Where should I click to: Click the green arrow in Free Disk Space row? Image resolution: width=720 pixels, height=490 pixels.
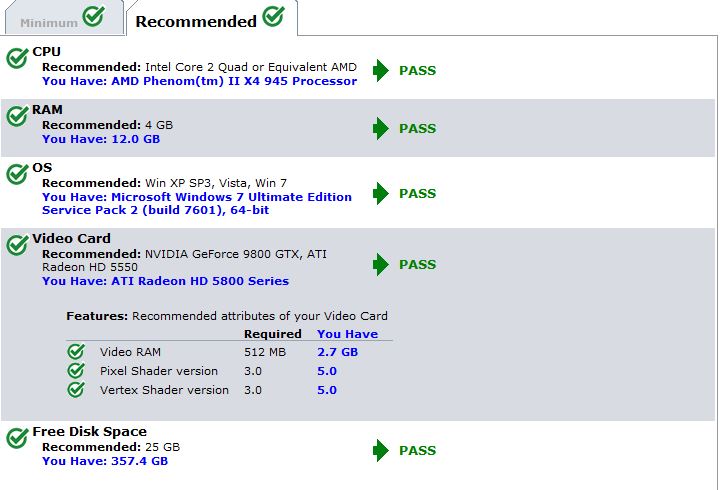(381, 451)
